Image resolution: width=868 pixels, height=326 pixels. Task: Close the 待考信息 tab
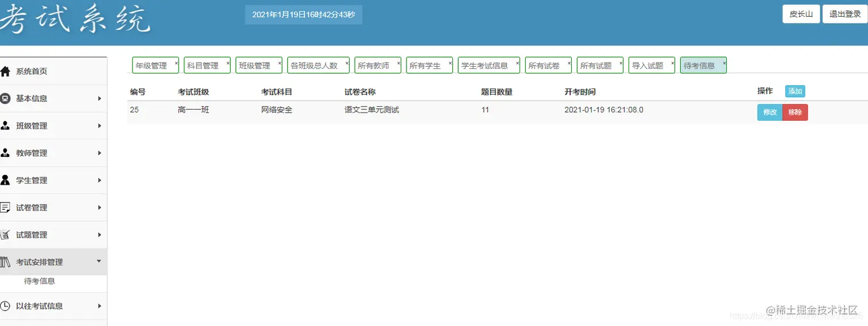[724, 63]
